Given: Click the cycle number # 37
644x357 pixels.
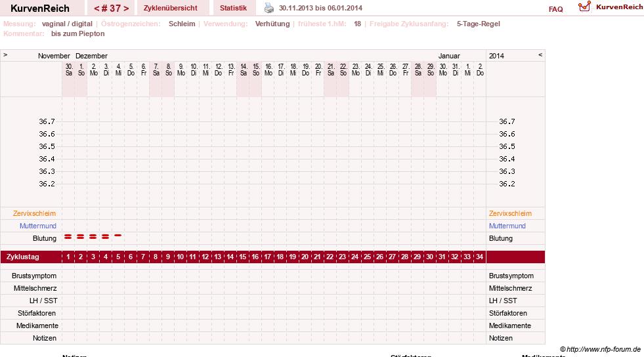Looking at the screenshot, I should [x=112, y=9].
